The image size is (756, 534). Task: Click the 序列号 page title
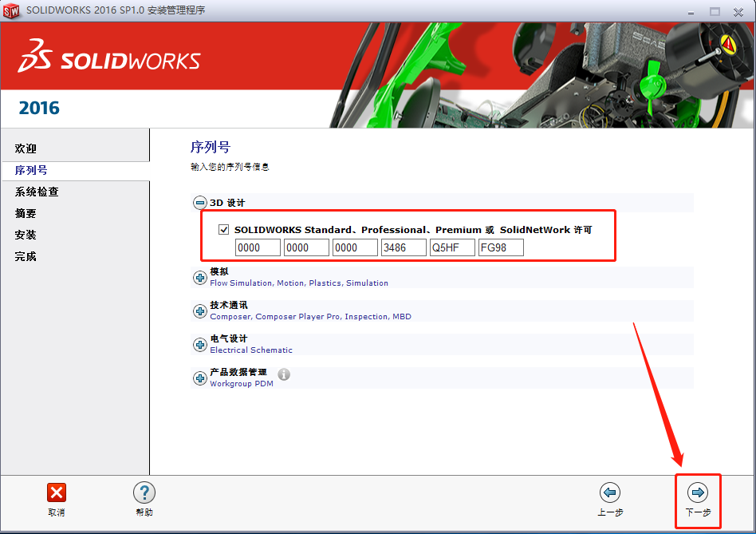211,147
